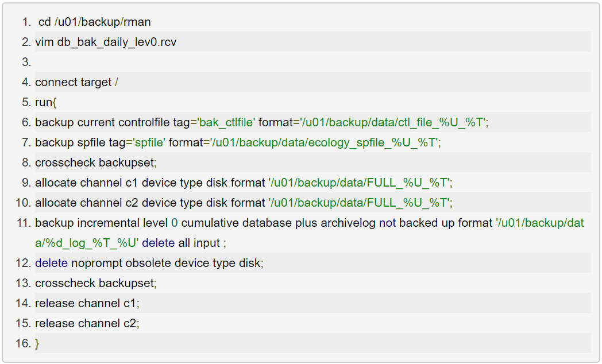
Task: Click the 'cd /u01/backup/rman' line
Action: pyautogui.click(x=95, y=22)
